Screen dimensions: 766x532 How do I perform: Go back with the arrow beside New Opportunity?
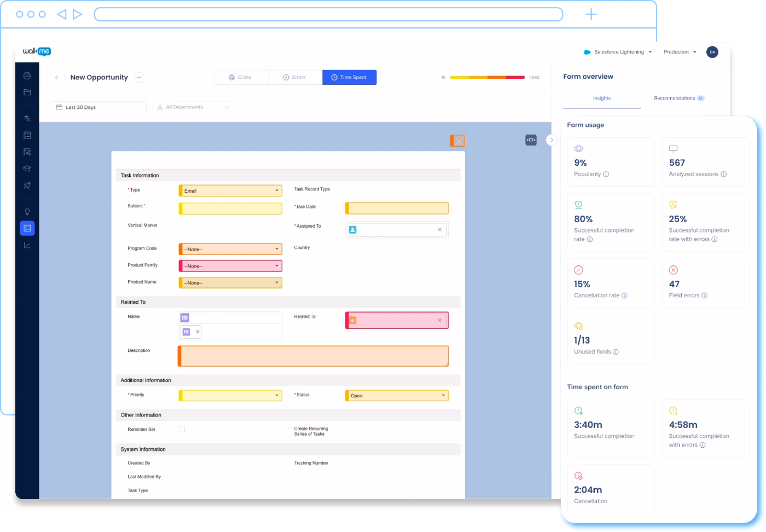point(56,77)
